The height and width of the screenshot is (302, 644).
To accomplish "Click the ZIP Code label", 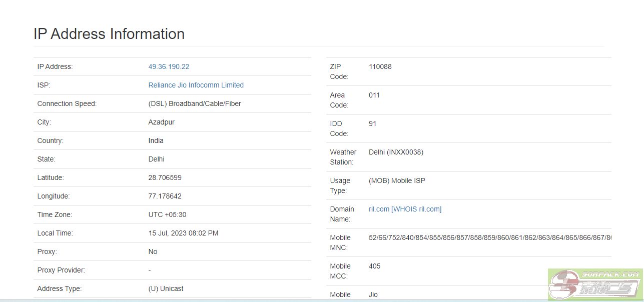I will click(x=339, y=71).
